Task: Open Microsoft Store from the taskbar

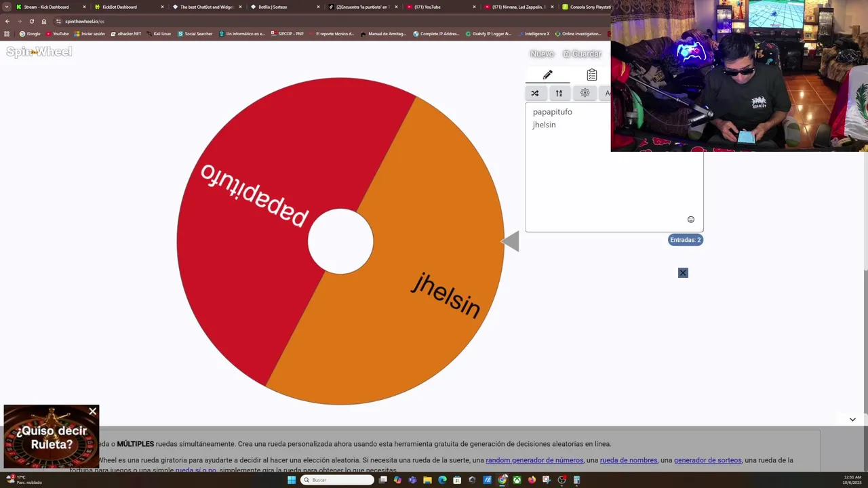Action: tap(457, 480)
